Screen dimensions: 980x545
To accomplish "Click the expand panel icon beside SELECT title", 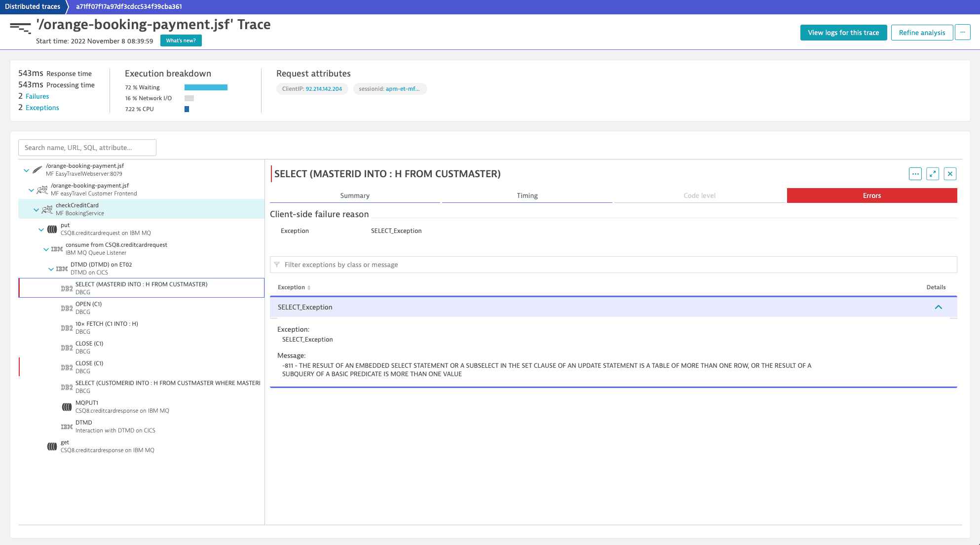I will pos(932,174).
